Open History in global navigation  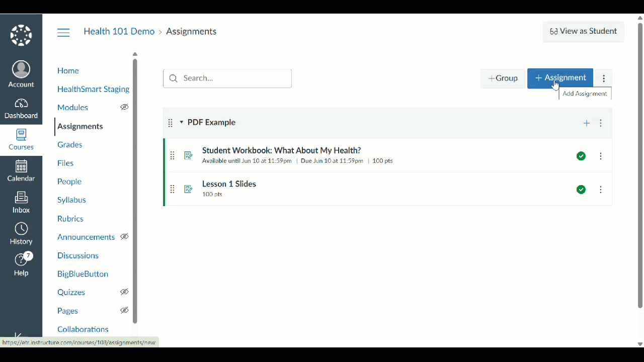[21, 234]
